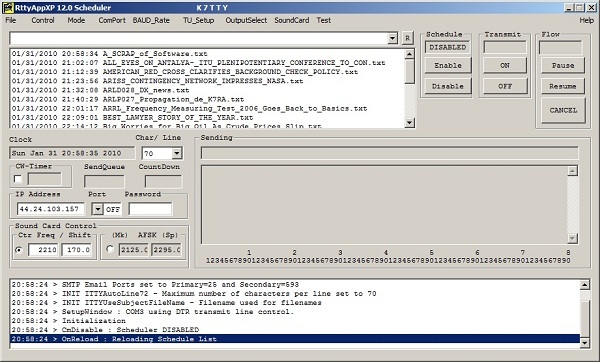600x362 pixels.
Task: Click the Enable schedule button
Action: pos(448,65)
